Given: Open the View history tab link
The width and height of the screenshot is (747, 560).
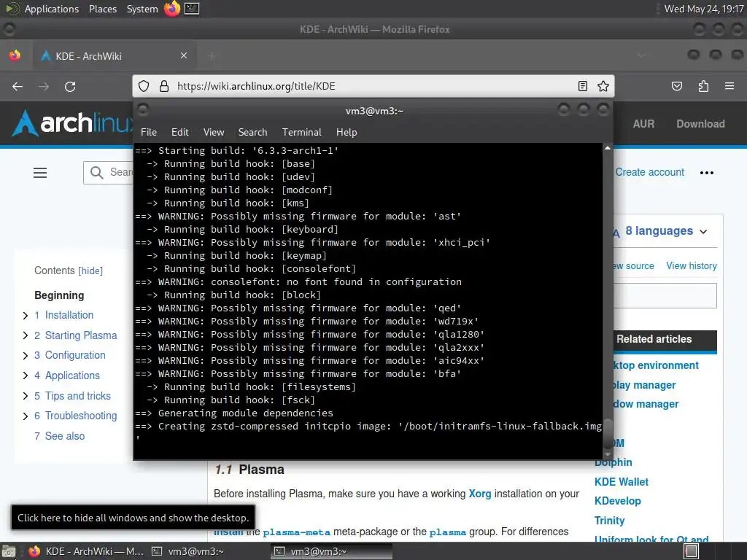Looking at the screenshot, I should [692, 265].
